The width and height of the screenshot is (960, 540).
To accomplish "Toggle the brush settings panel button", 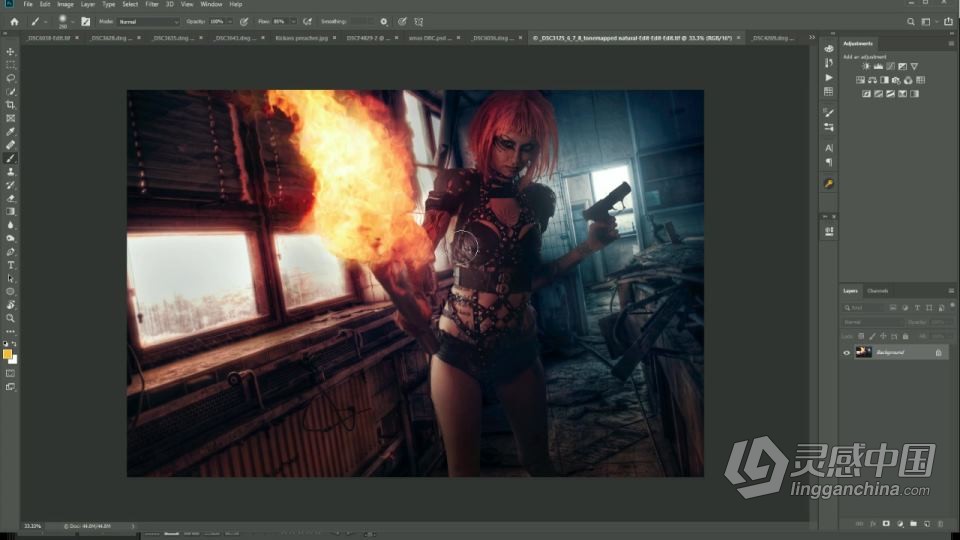I will (x=86, y=21).
